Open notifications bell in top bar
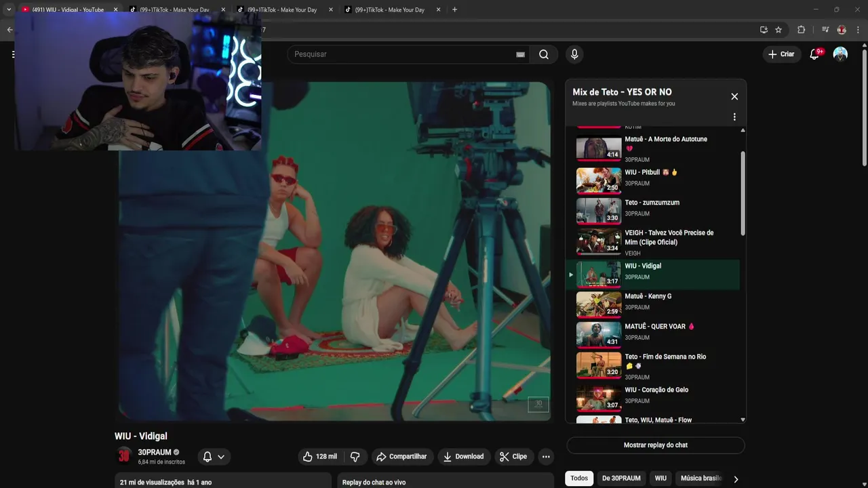This screenshot has height=488, width=868. coord(815,54)
